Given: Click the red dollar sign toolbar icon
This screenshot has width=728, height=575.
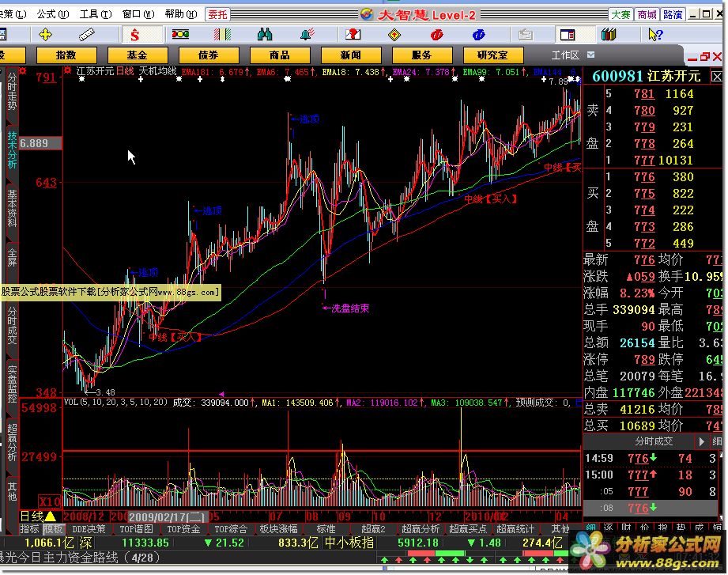Looking at the screenshot, I should point(135,35).
